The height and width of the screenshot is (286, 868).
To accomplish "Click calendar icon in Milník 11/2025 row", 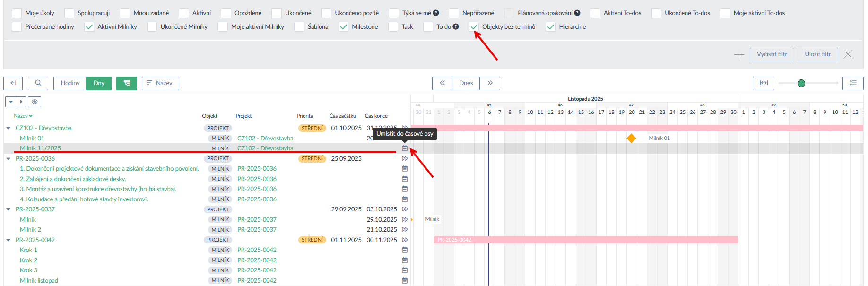I will (405, 148).
